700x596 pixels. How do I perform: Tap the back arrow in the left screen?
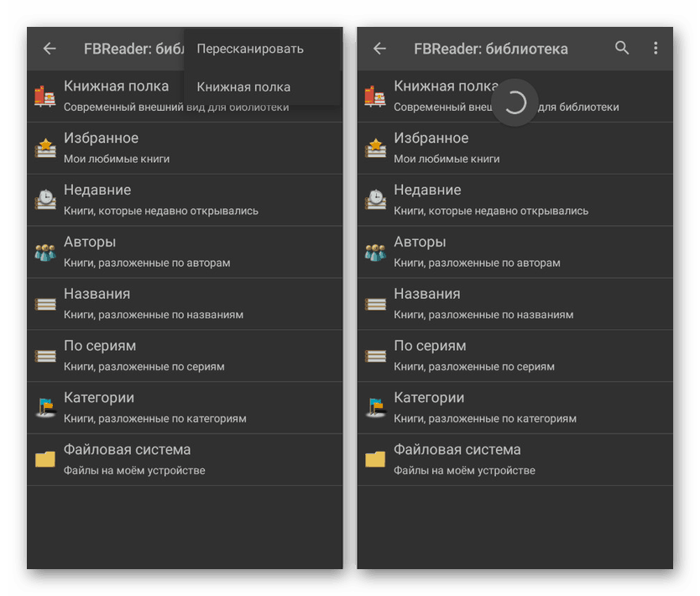tap(50, 49)
